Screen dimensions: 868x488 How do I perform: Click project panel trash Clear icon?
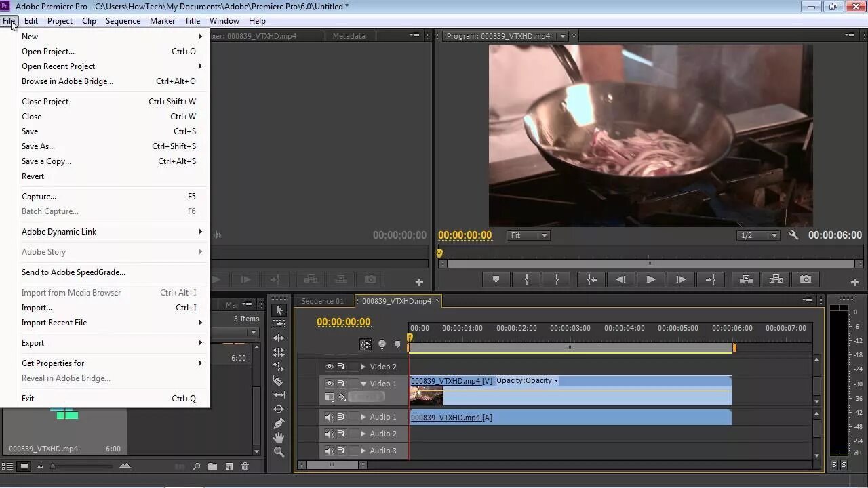(245, 466)
